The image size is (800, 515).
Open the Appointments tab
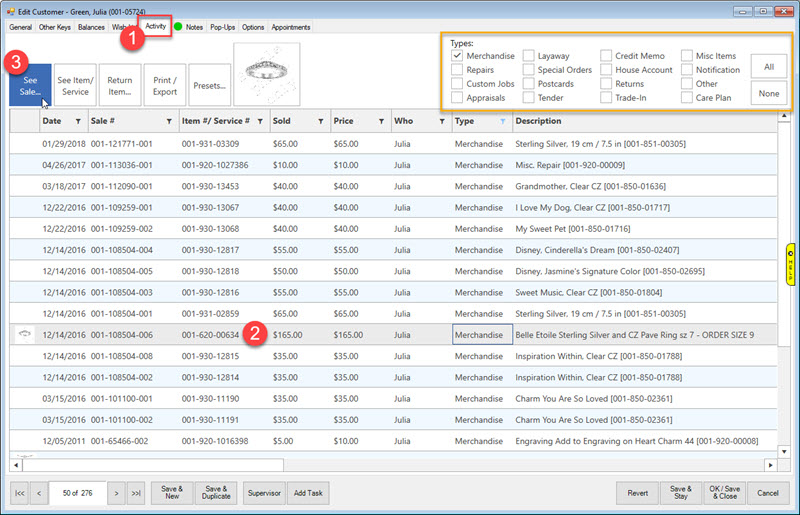pos(291,27)
